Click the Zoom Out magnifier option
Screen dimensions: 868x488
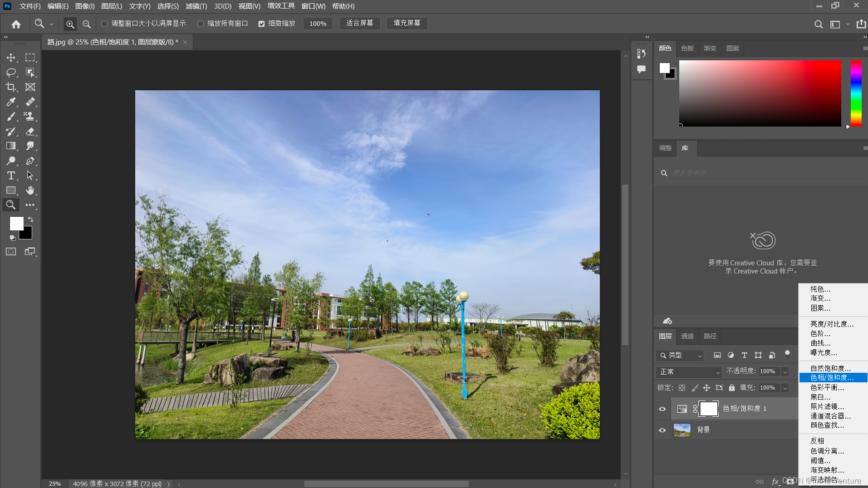86,24
